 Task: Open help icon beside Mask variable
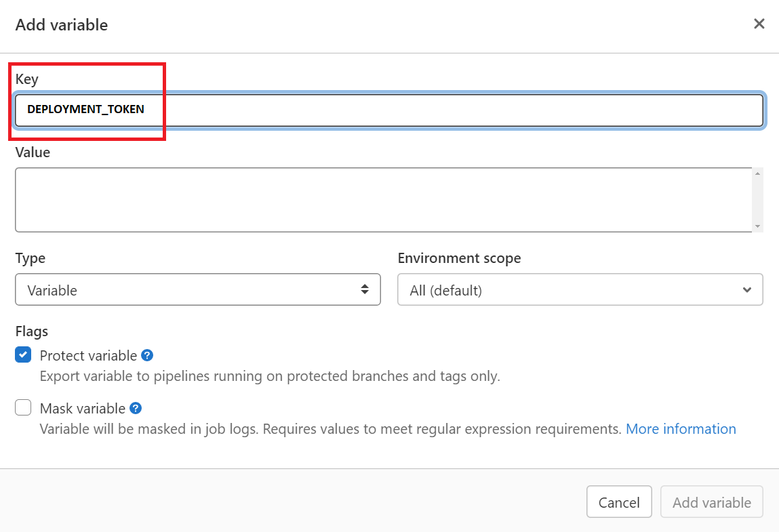(136, 408)
